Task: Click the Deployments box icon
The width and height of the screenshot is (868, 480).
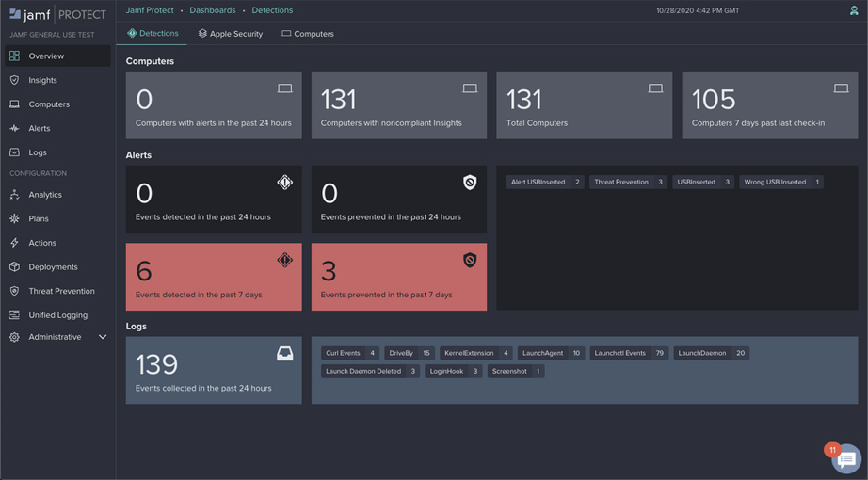Action: pos(14,267)
